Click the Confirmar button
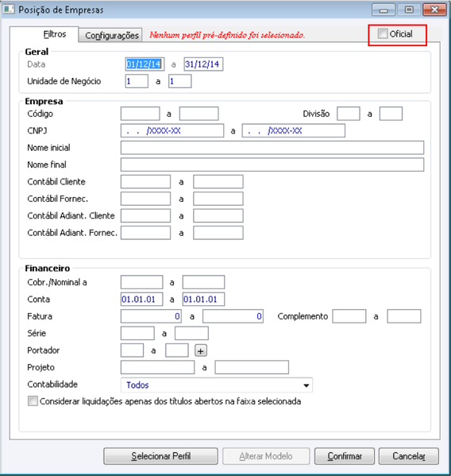Image resolution: width=451 pixels, height=476 pixels. 345,456
